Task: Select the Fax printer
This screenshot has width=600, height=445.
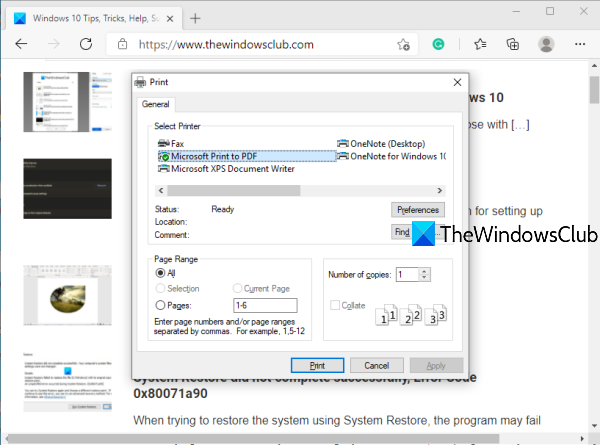Action: pyautogui.click(x=171, y=143)
